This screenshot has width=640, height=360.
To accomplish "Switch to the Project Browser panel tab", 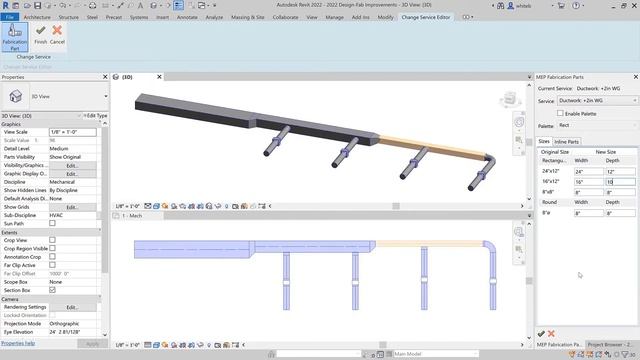I will coord(610,344).
